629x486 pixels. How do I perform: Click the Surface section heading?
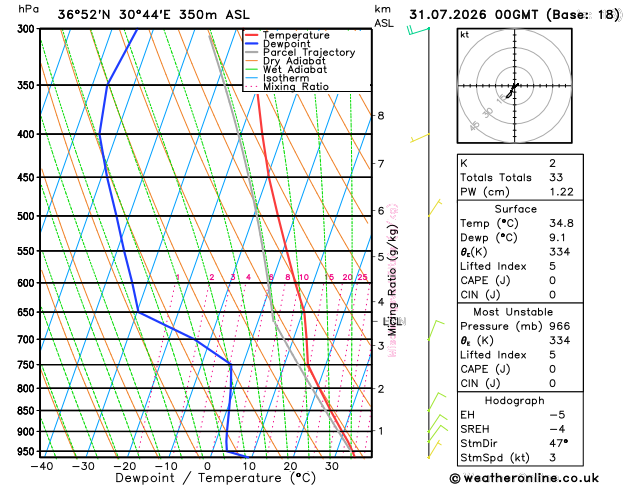[515, 209]
